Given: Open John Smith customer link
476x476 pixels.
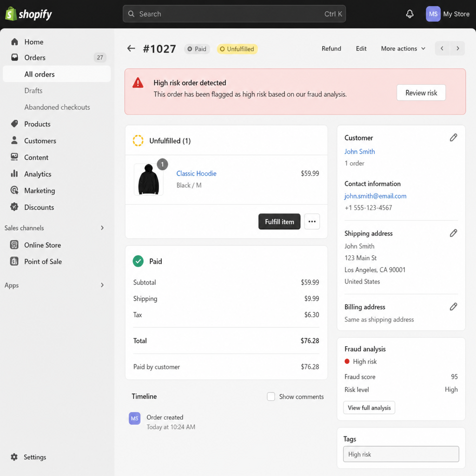Looking at the screenshot, I should point(360,152).
